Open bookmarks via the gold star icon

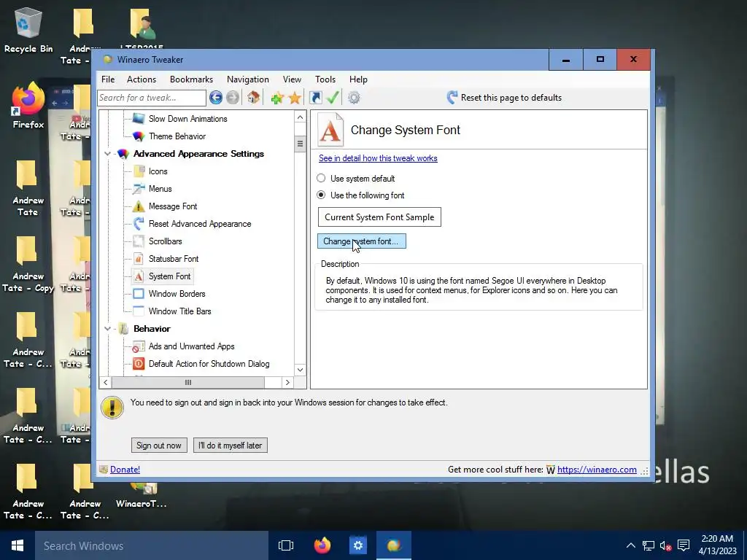(295, 98)
